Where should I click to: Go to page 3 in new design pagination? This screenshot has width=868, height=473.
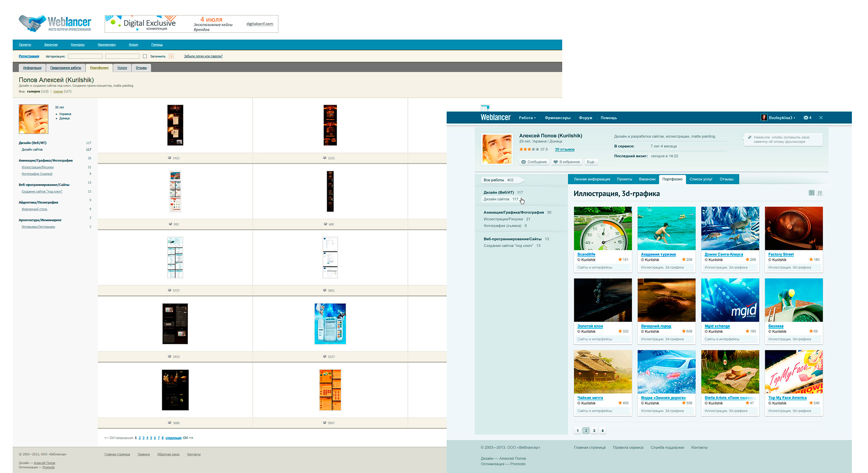click(594, 431)
